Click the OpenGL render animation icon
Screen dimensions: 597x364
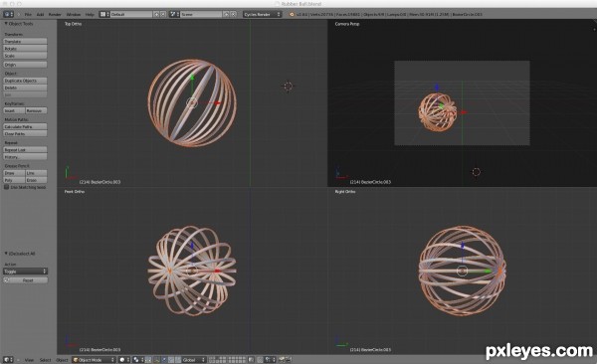pos(289,360)
